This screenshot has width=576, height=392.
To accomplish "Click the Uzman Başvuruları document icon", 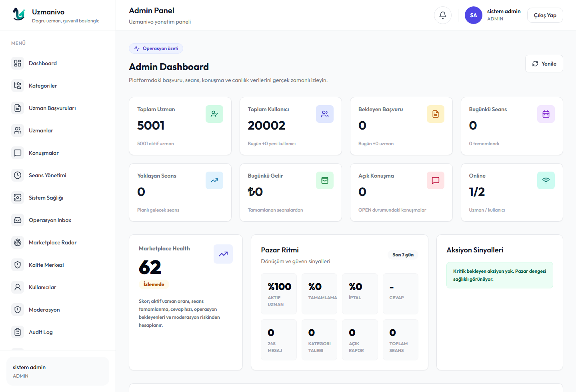I will click(18, 108).
